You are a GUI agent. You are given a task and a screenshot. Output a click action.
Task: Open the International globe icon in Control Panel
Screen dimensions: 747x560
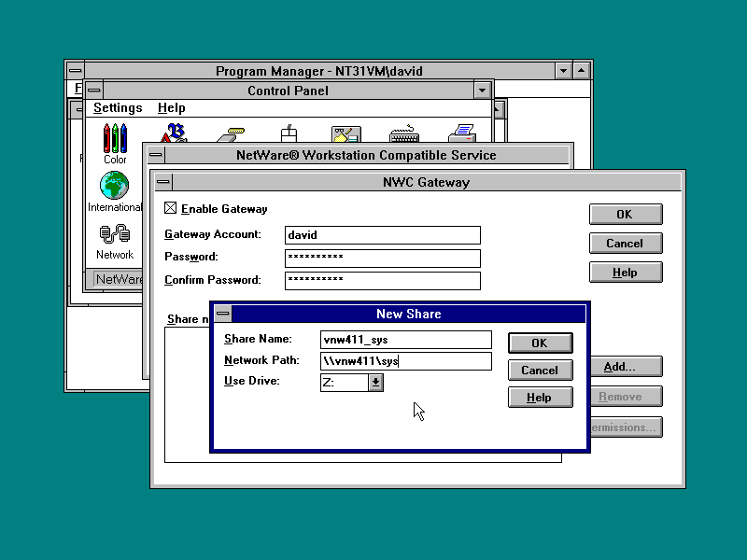pos(115,191)
